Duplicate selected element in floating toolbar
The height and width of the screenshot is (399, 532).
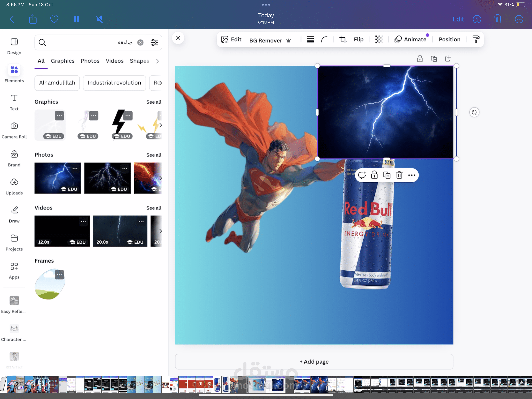[387, 175]
